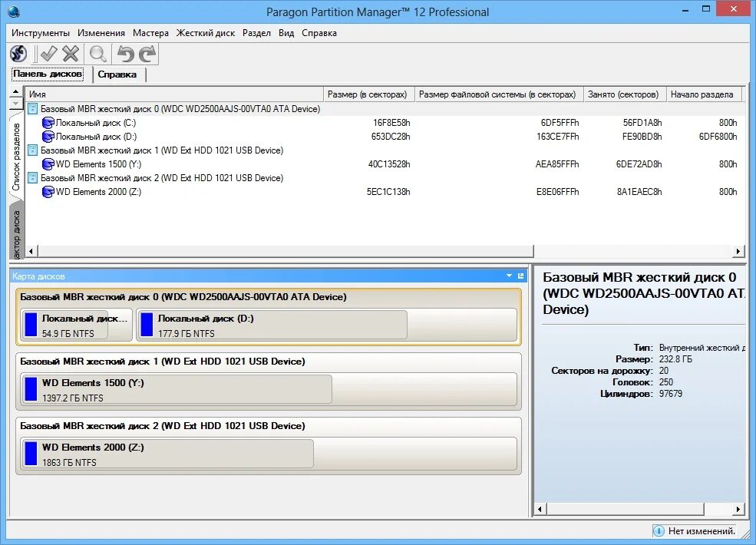Click the Локальный диск (D:) volume icon
This screenshot has height=545, width=756.
click(x=48, y=137)
